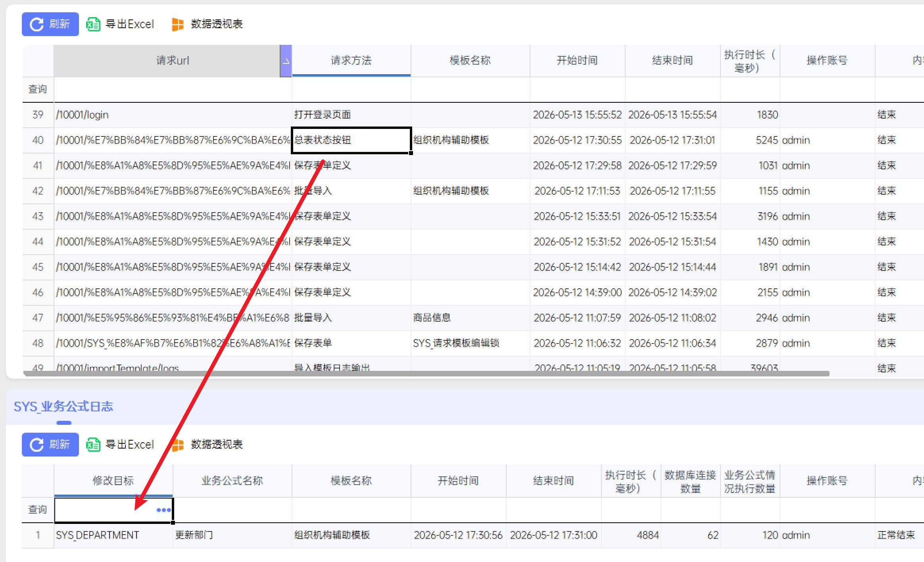Click the sort arrow on 请求url header
Viewport: 924px width, 562px height.
coord(286,61)
